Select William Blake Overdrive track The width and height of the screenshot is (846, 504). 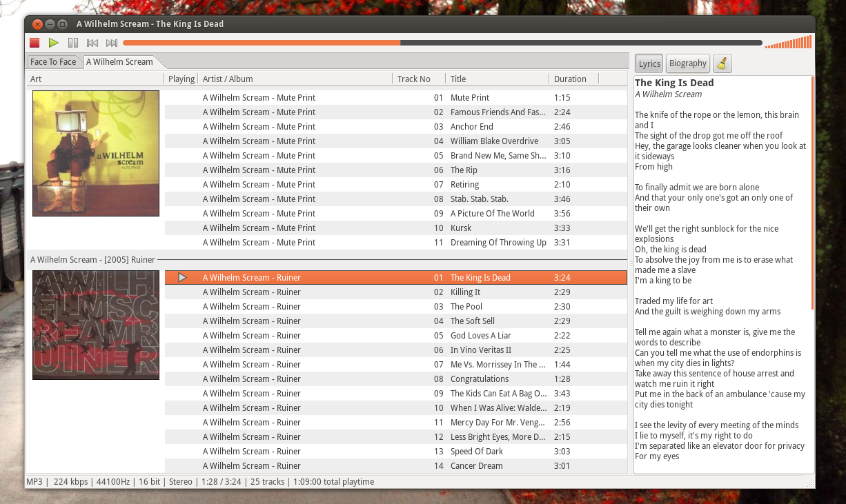395,141
